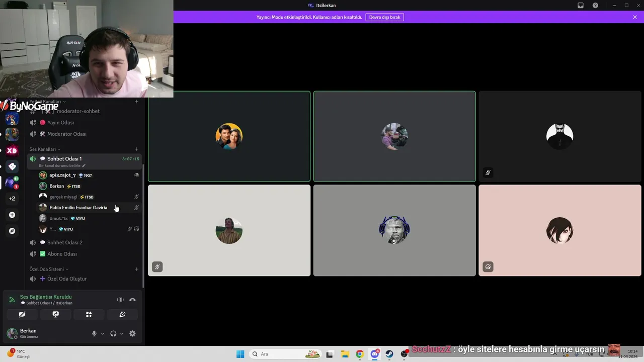Image resolution: width=644 pixels, height=362 pixels.
Task: Collapse the Özel Oda Sistemi category
Action: [48, 269]
